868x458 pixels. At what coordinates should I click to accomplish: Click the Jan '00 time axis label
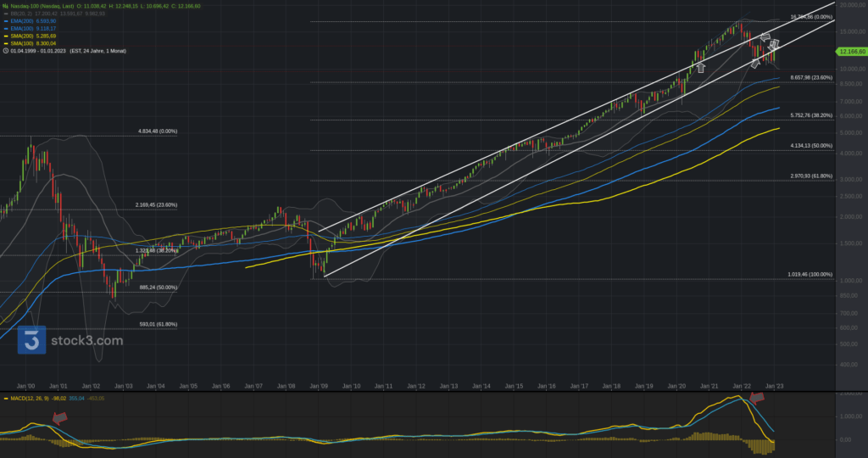pos(25,386)
